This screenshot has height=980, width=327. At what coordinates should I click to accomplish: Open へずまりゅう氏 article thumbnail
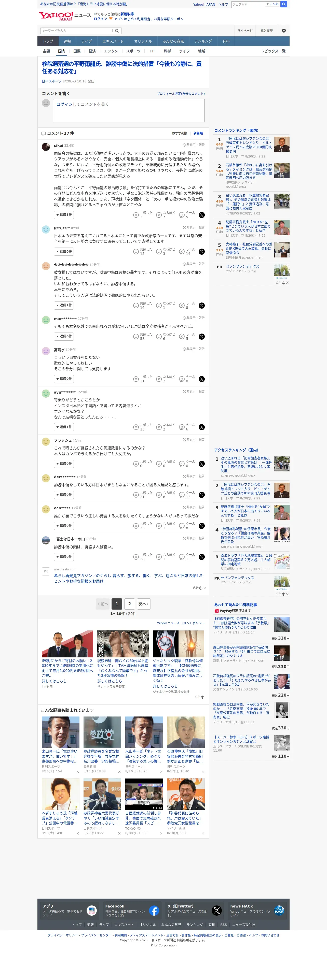click(61, 794)
